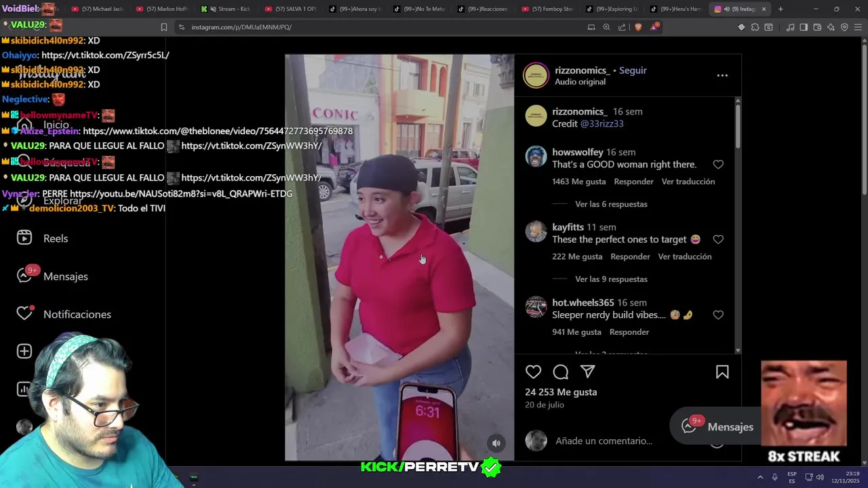Save the post with the bookmark icon
The width and height of the screenshot is (868, 488).
[722, 371]
